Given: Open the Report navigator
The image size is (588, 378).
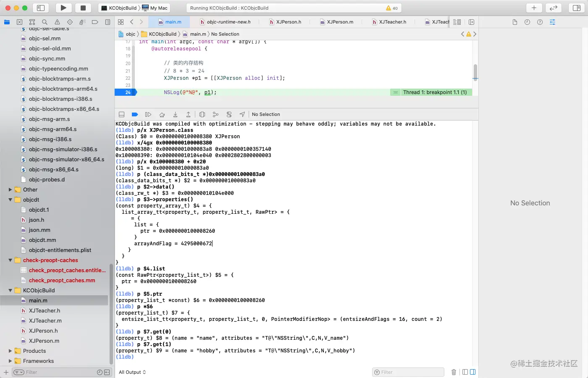Looking at the screenshot, I should click(x=108, y=22).
